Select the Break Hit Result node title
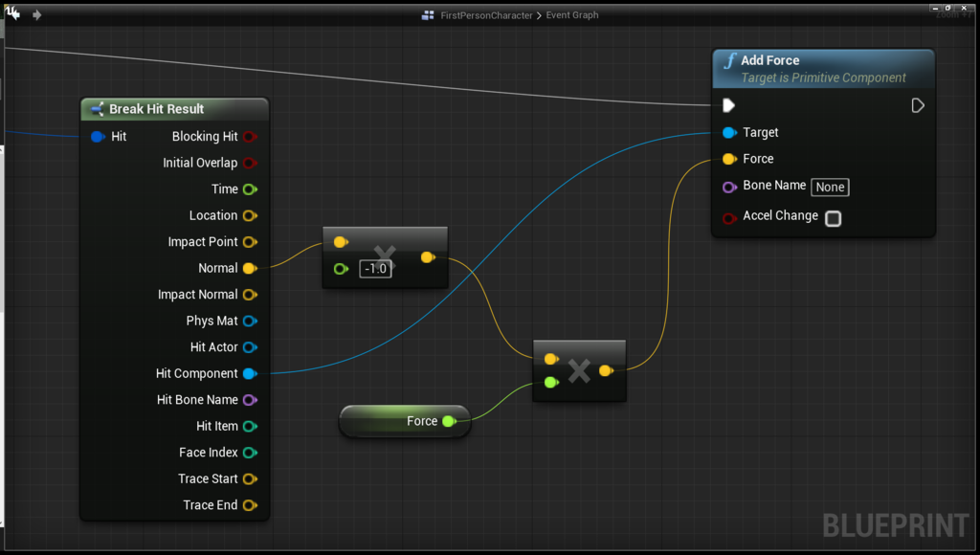 pos(156,109)
